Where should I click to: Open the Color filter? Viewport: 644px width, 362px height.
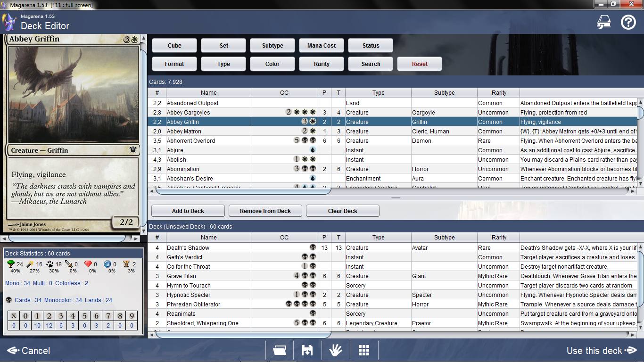click(x=272, y=64)
